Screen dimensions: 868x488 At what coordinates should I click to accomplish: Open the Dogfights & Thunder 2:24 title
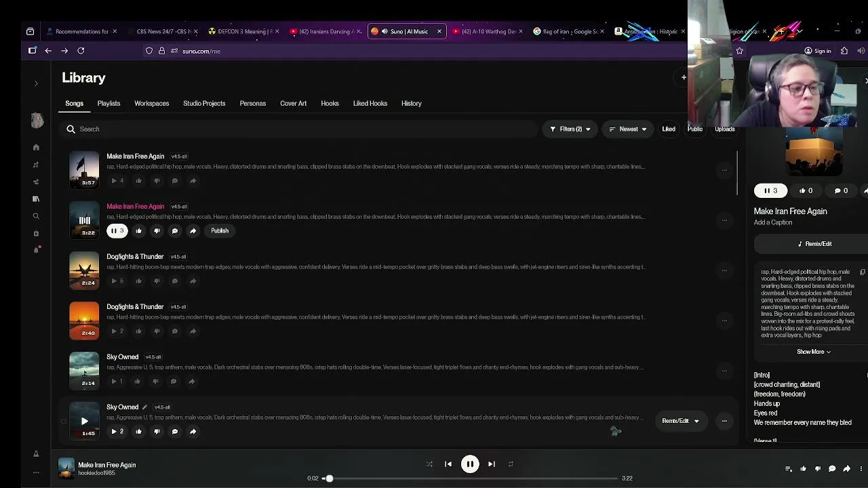[135, 257]
